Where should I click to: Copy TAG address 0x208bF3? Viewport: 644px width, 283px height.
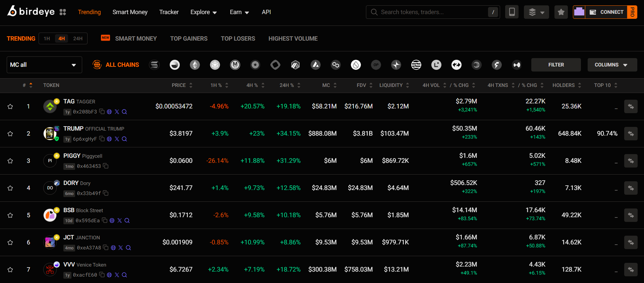click(102, 111)
